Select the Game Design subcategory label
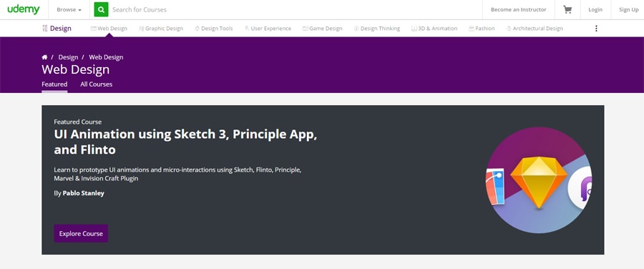This screenshot has width=644, height=269. [x=326, y=29]
